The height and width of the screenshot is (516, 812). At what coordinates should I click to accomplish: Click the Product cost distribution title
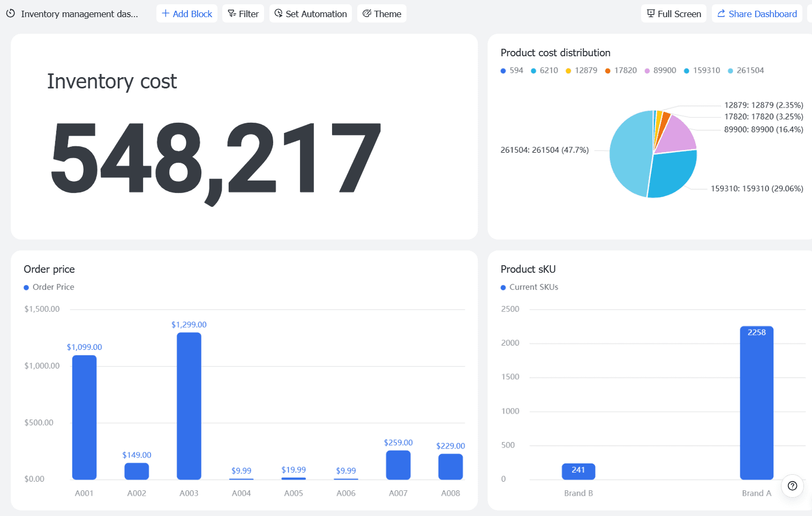tap(555, 53)
